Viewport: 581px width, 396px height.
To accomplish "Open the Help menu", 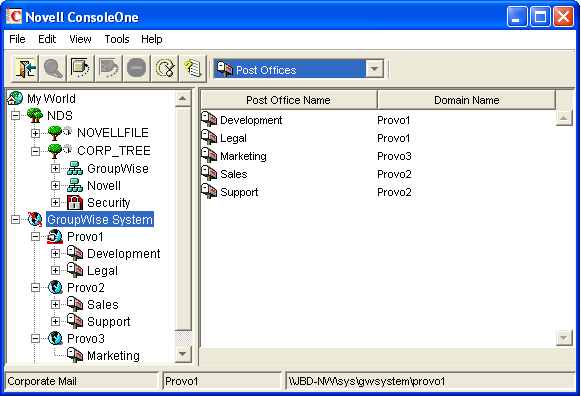I will click(x=152, y=39).
